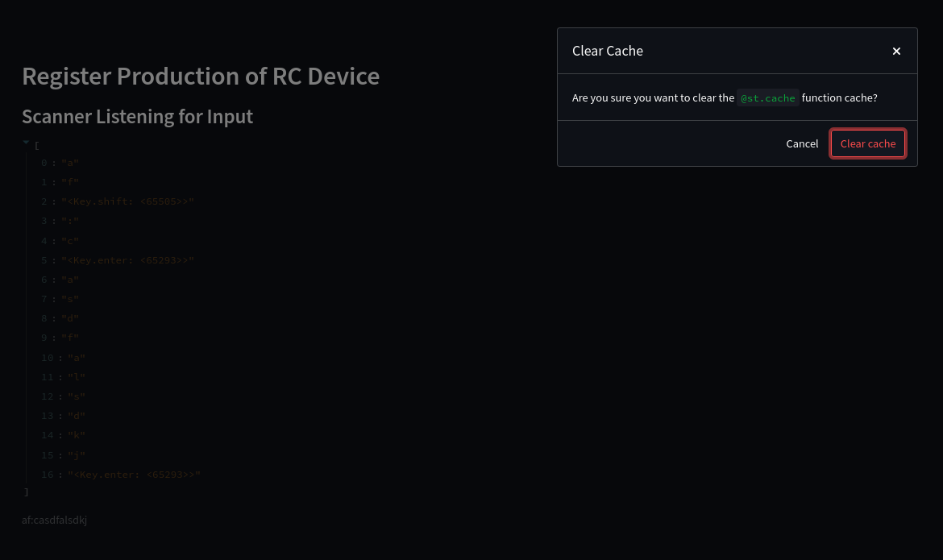This screenshot has height=560, width=943.
Task: Click the entry 3 colon value
Action: click(x=70, y=221)
